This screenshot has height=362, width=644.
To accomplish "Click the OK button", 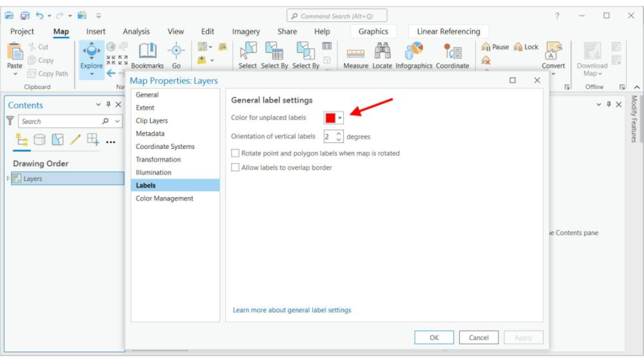I will (x=434, y=337).
